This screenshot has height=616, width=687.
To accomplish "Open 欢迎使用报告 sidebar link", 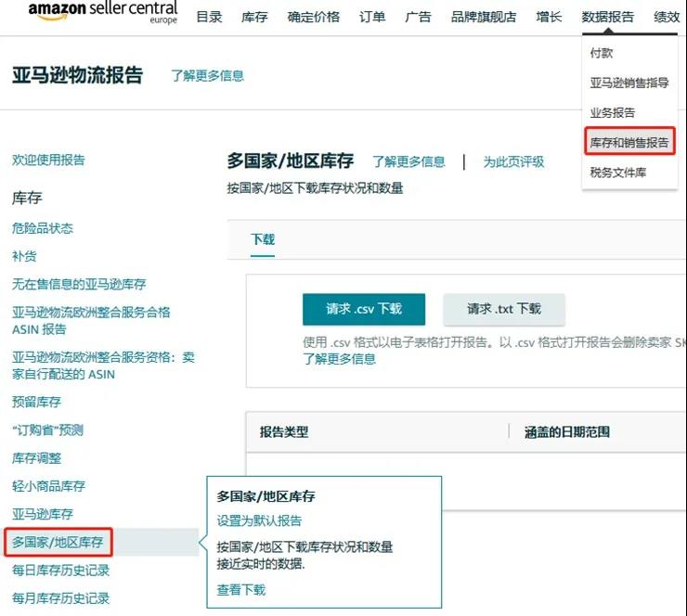I will pos(48,160).
